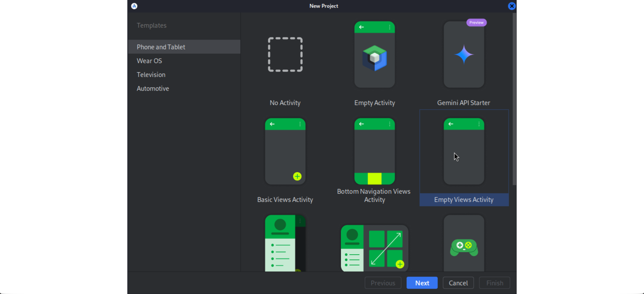Click the Preview badge on Gemini template
644x294 pixels.
tap(476, 22)
